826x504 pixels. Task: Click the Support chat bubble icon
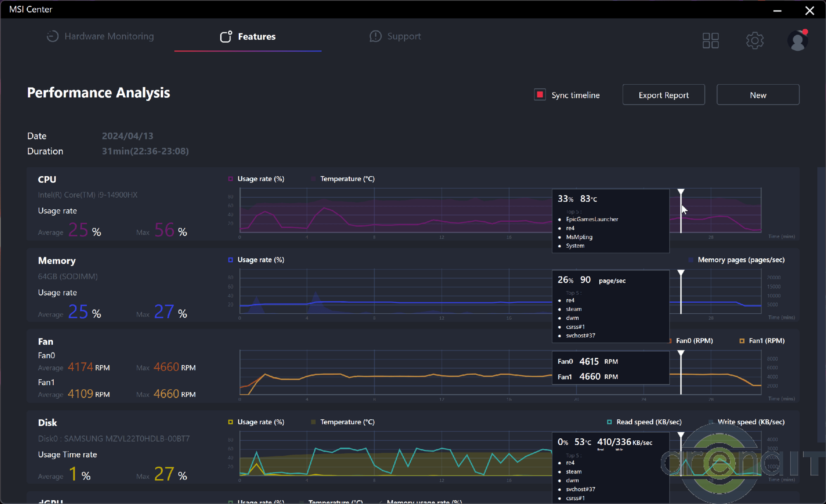tap(375, 36)
